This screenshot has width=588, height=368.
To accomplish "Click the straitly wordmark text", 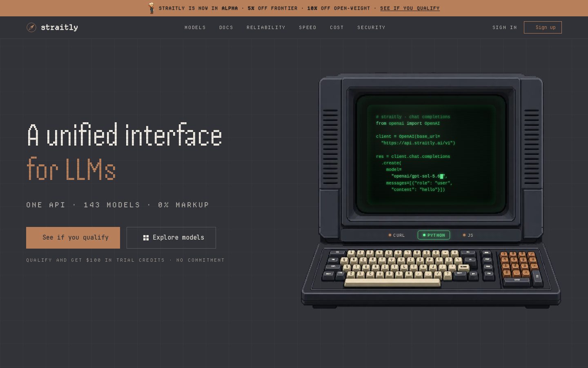I will point(59,27).
